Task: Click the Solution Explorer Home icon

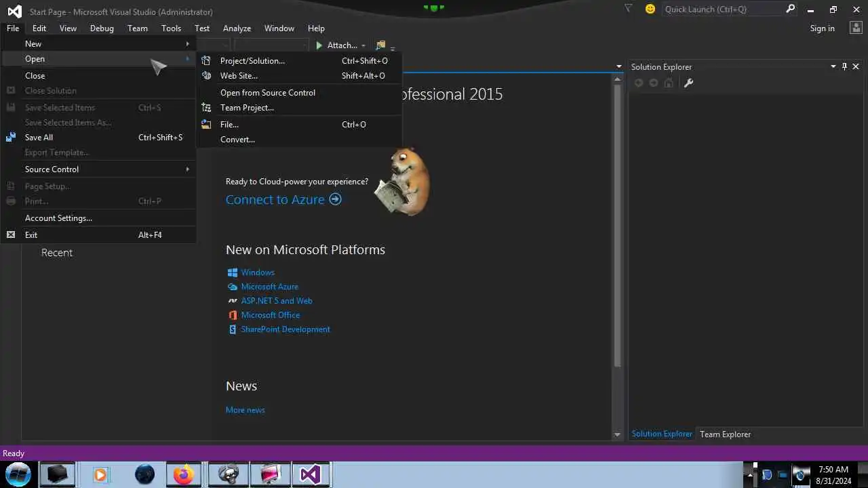Action: coord(669,83)
